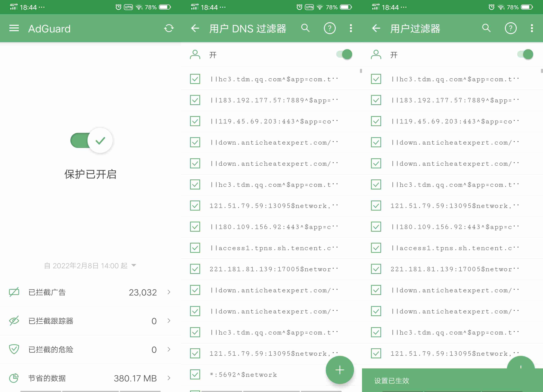Open the AdGuard hamburger menu
Screen dimensions: 543x392
14,28
